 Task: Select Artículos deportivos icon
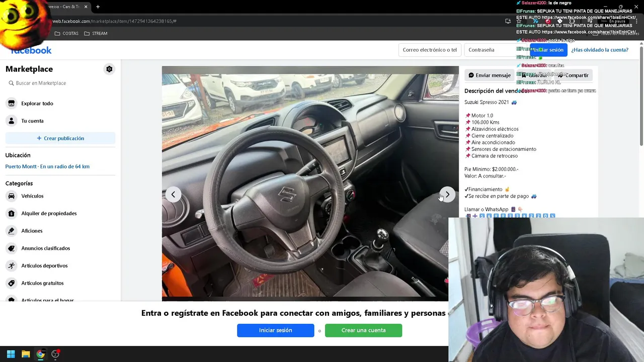(x=12, y=265)
